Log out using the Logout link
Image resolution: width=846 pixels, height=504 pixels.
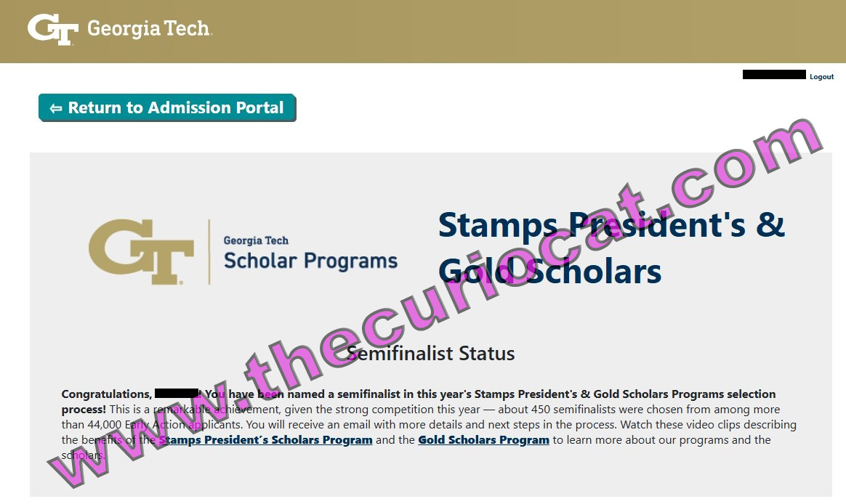[x=822, y=76]
